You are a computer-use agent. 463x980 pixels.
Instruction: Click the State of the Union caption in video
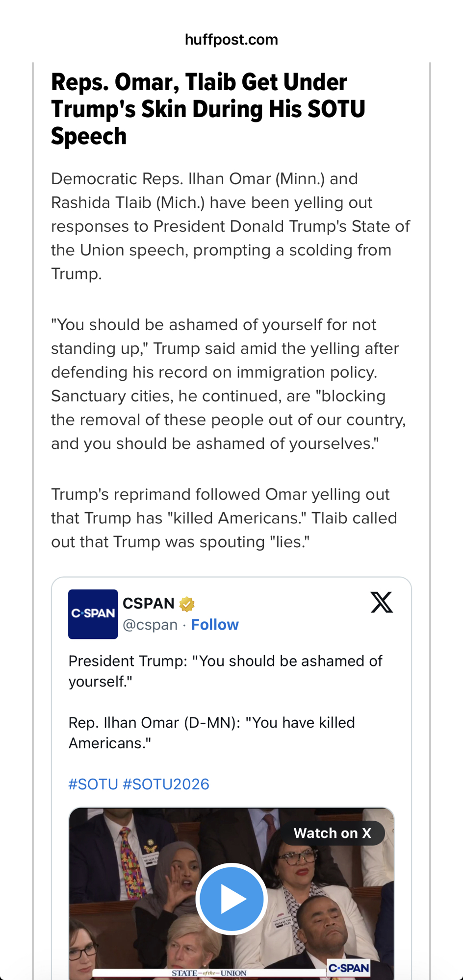[209, 973]
